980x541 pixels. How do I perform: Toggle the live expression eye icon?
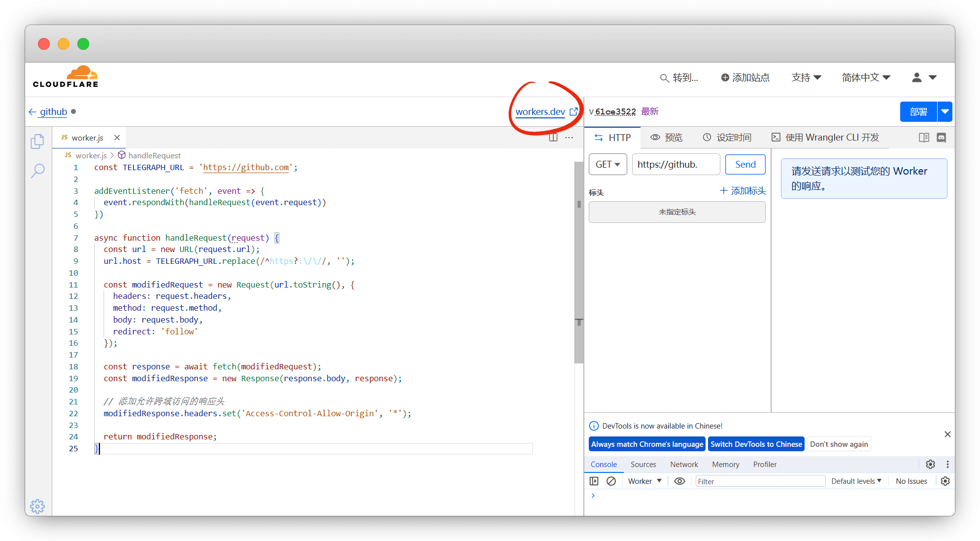[679, 481]
